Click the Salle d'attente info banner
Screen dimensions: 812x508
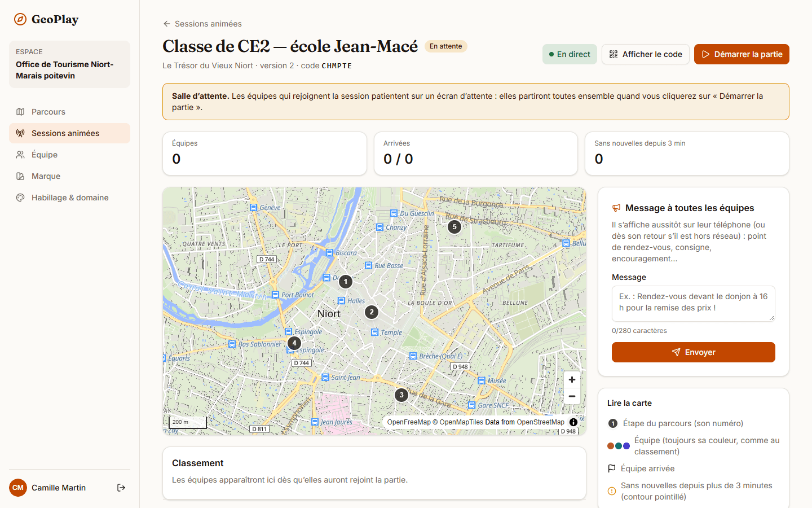[476, 102]
